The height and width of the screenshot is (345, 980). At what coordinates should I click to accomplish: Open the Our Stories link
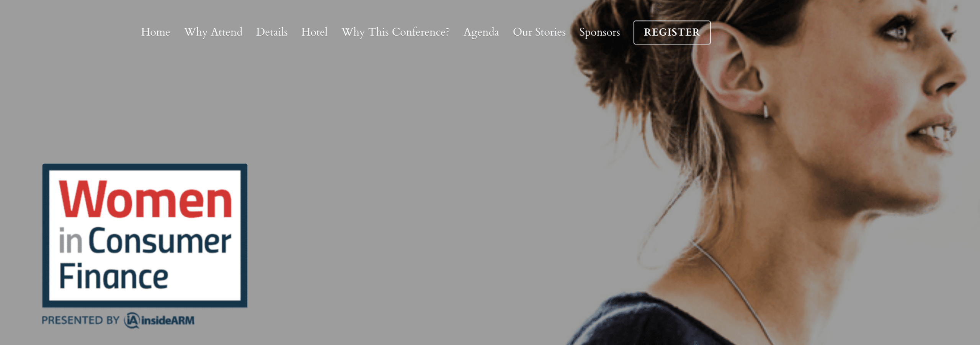click(539, 32)
